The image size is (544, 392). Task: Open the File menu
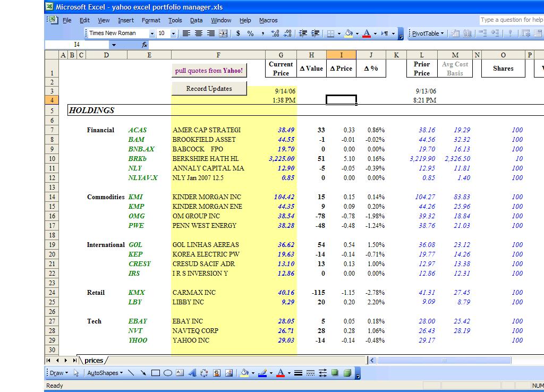(67, 20)
